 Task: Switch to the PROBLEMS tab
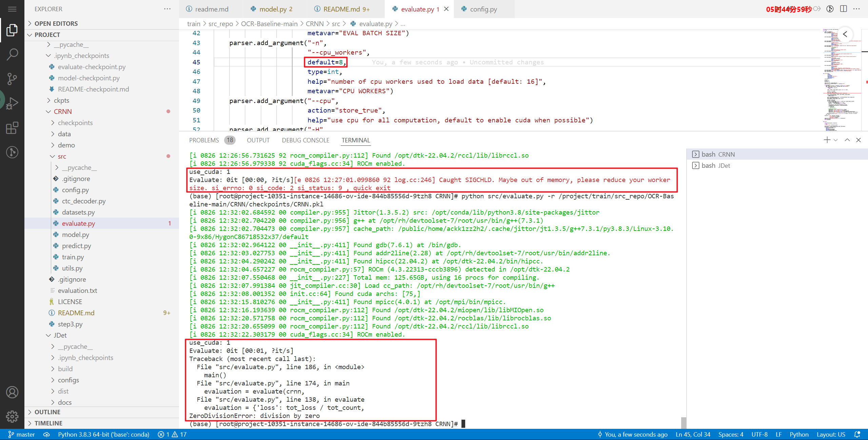204,140
